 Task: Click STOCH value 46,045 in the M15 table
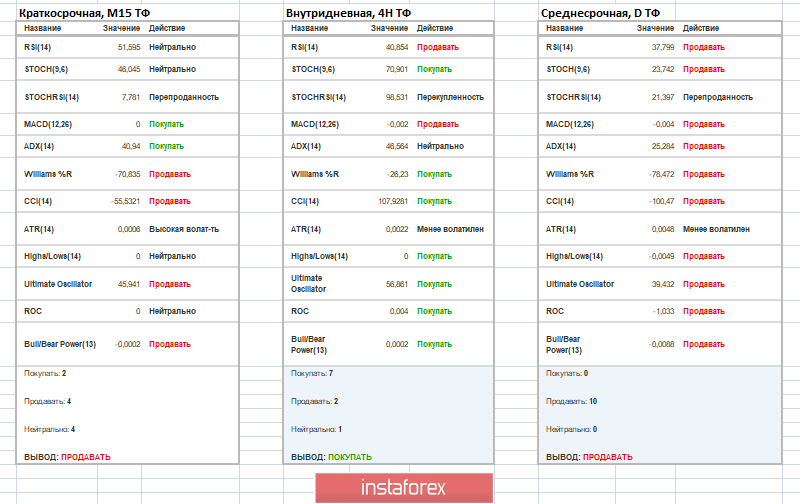point(129,69)
